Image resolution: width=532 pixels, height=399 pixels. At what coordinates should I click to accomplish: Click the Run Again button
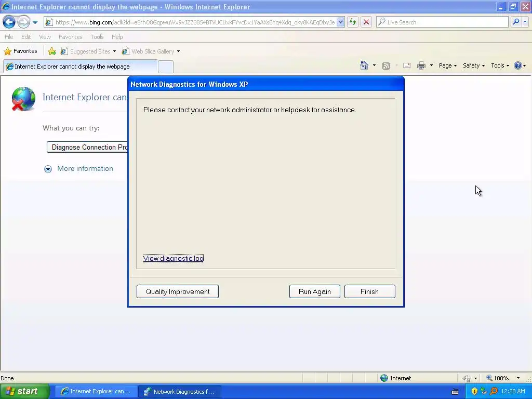(314, 291)
